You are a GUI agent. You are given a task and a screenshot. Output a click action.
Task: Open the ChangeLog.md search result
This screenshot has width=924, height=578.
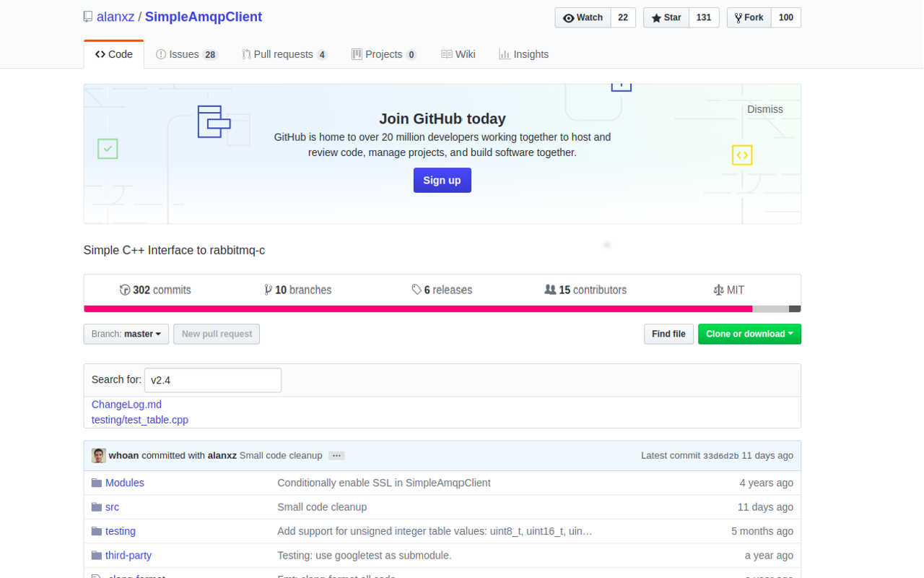126,405
